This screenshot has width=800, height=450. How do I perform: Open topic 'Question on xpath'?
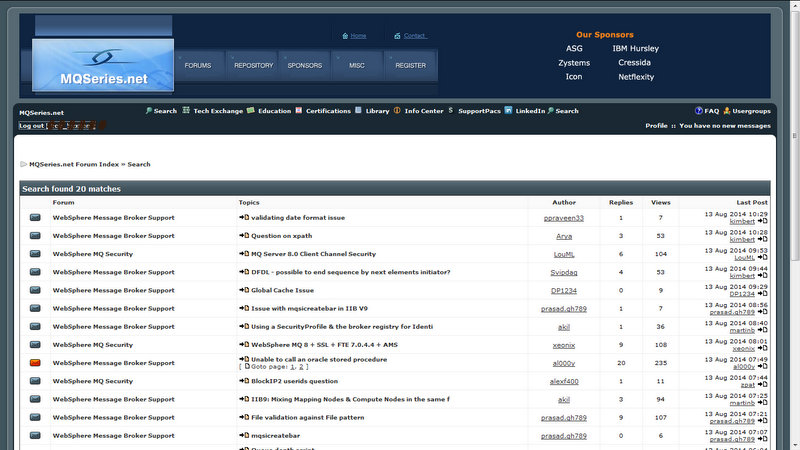[x=282, y=236]
